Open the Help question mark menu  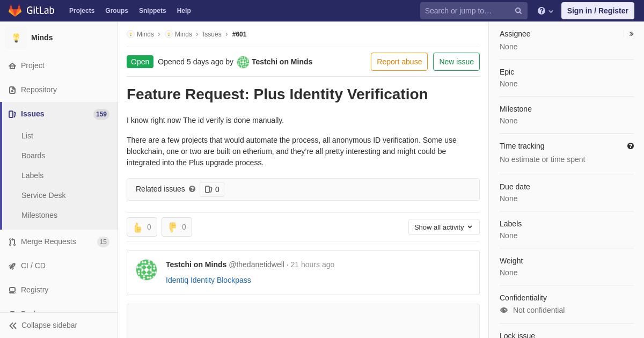point(545,11)
